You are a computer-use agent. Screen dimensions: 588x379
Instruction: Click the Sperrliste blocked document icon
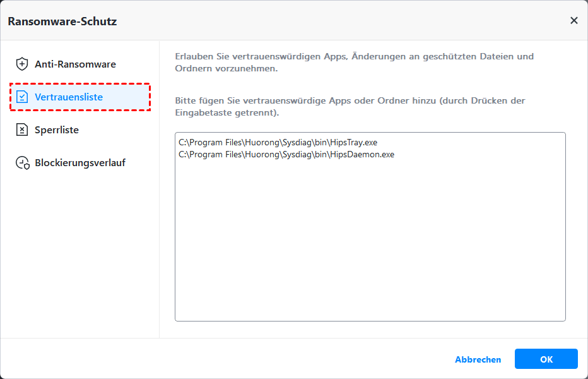[22, 130]
